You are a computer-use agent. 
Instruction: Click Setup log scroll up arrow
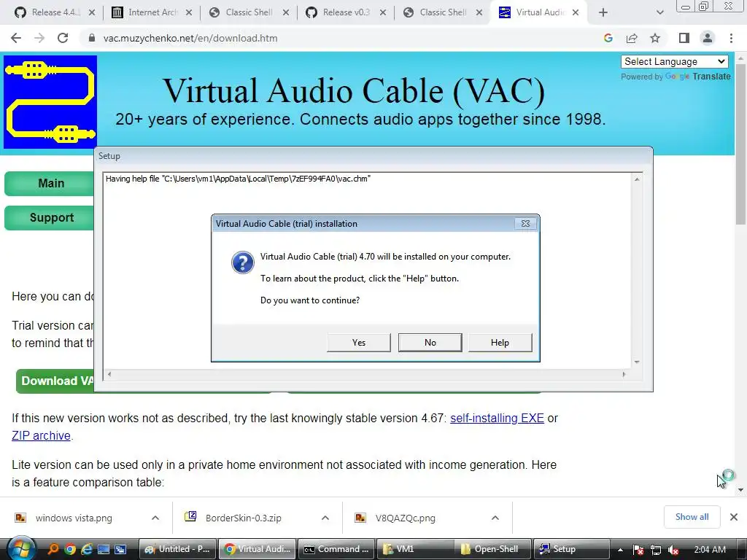[637, 179]
